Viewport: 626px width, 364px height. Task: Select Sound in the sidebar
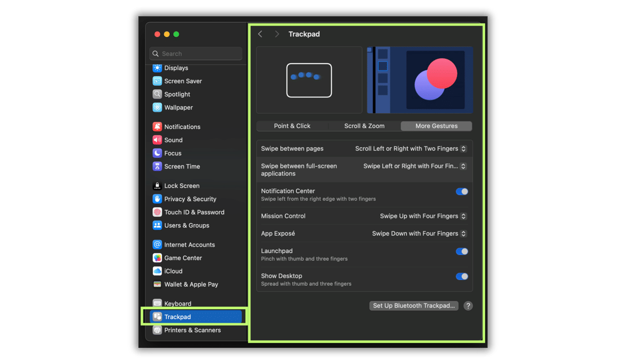pos(174,140)
